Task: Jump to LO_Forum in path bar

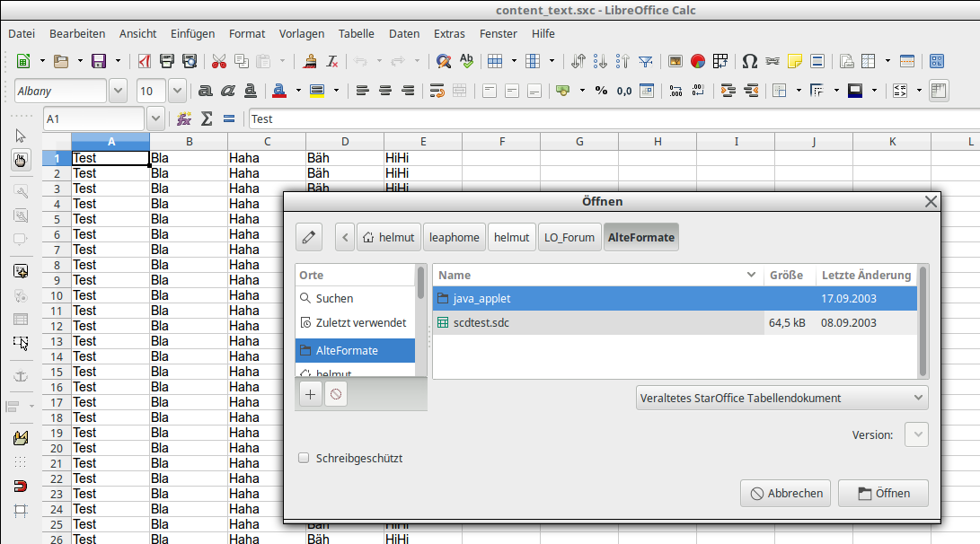Action: (x=569, y=237)
